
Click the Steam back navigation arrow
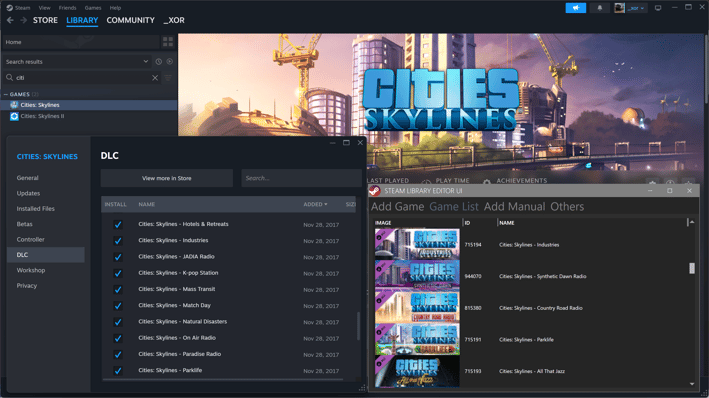coord(10,20)
